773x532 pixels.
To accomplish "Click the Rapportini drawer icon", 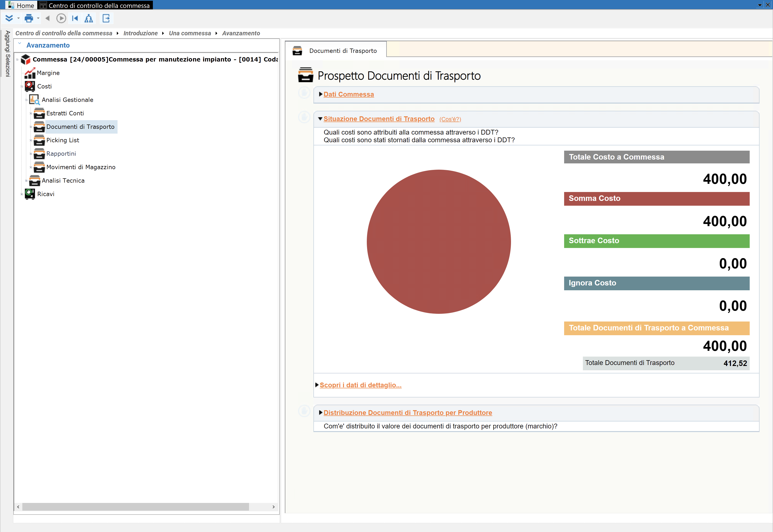I will pyautogui.click(x=39, y=154).
